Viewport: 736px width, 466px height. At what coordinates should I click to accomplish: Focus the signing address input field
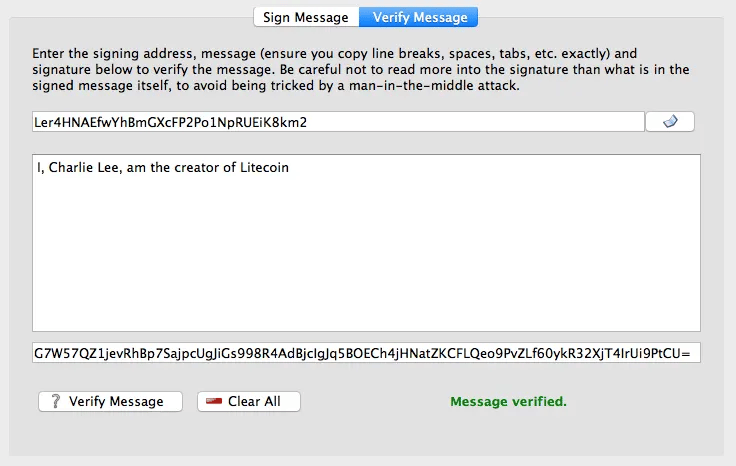coord(338,122)
